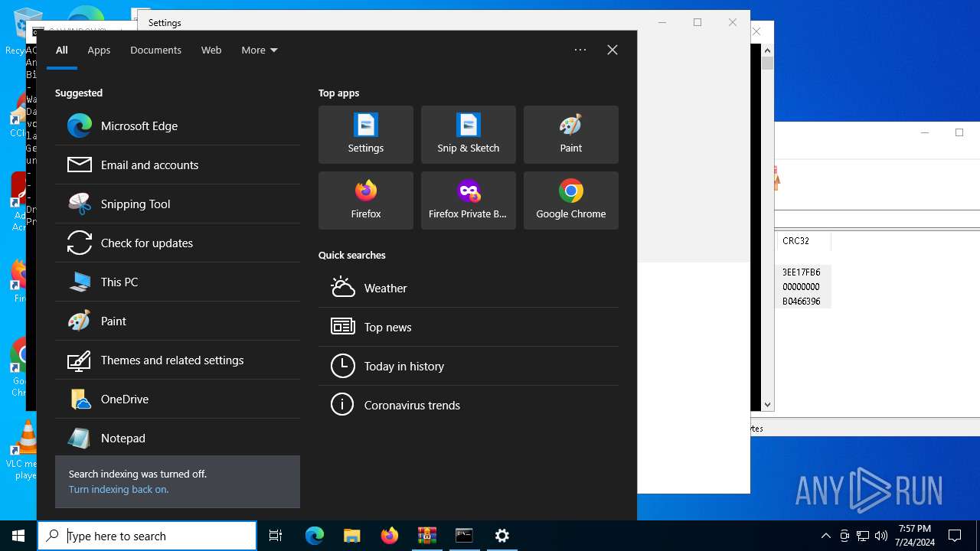Open Settings tile in Top apps
The width and height of the screenshot is (980, 551).
coord(366,135)
